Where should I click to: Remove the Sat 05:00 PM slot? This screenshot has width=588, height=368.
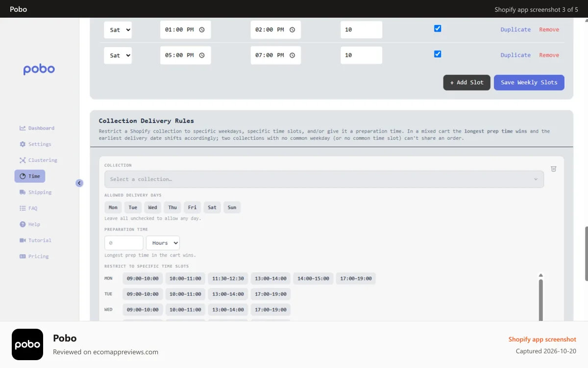tap(549, 55)
